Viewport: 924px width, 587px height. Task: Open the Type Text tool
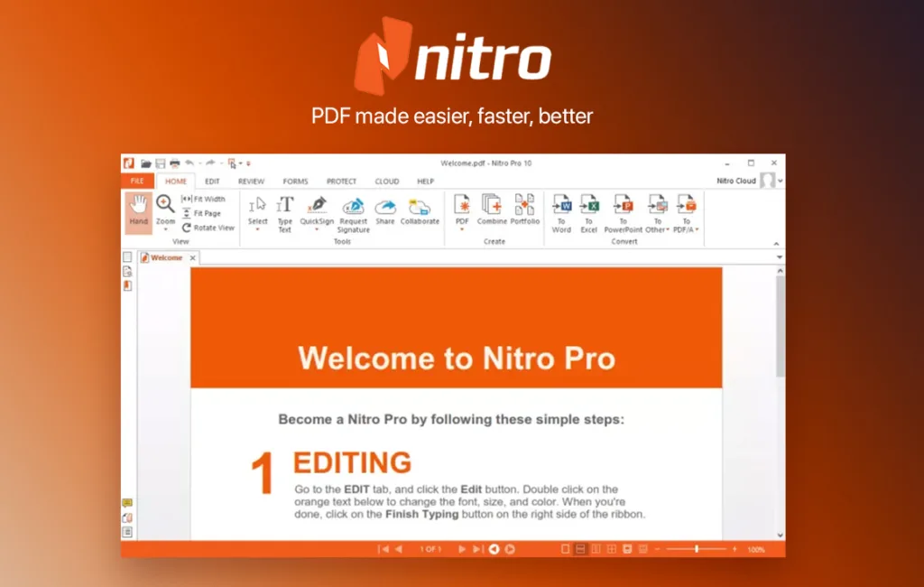[285, 204]
